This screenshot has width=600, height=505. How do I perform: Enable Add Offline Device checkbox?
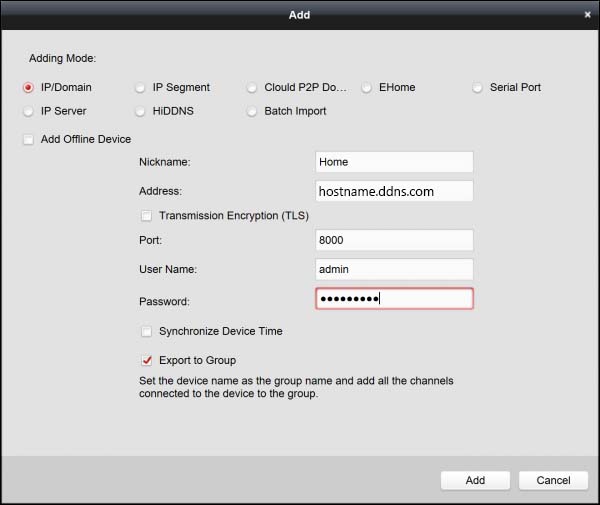tap(28, 139)
